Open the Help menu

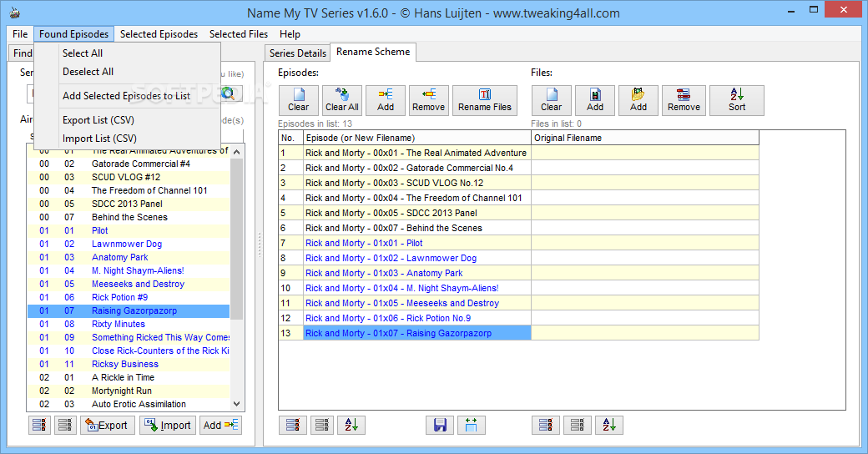click(x=290, y=34)
